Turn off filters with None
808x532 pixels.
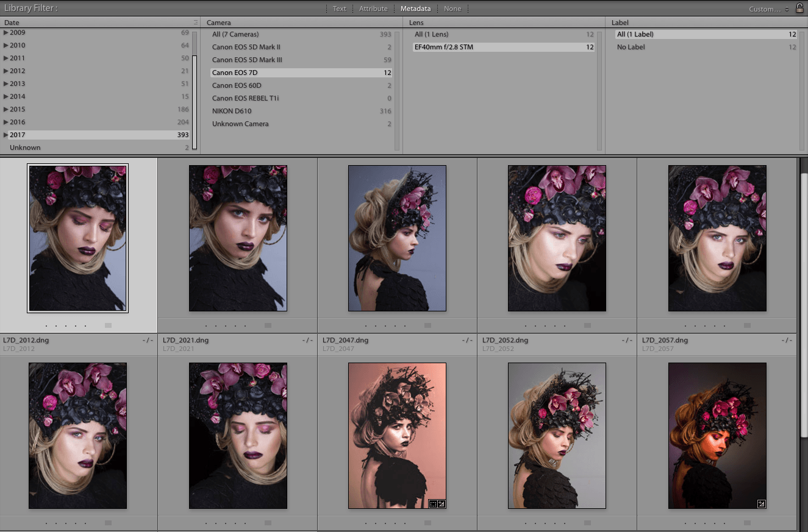point(452,9)
